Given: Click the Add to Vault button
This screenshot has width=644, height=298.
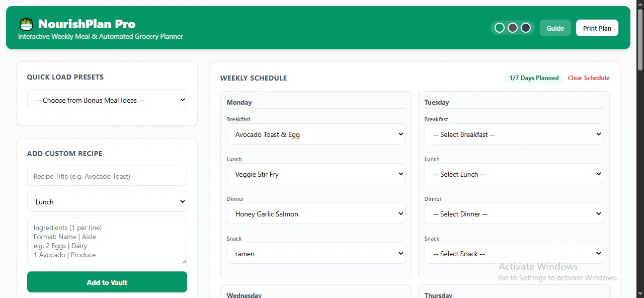Looking at the screenshot, I should pyautogui.click(x=107, y=282).
